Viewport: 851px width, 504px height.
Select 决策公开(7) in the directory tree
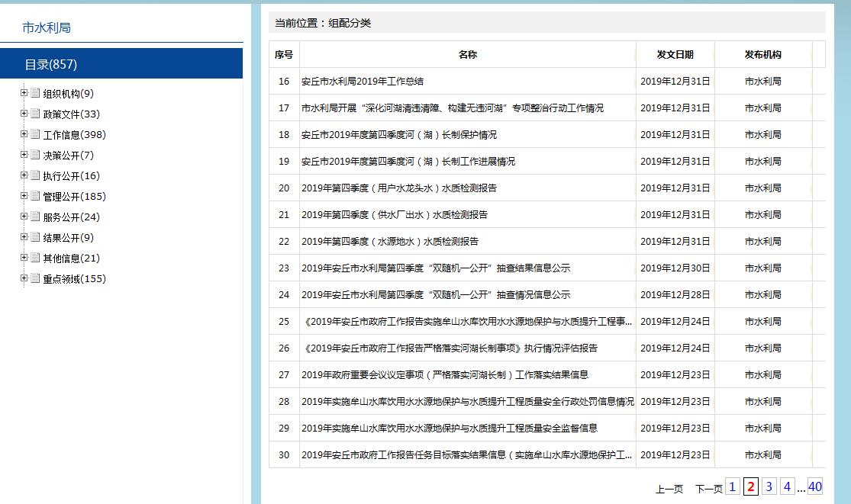click(x=69, y=156)
